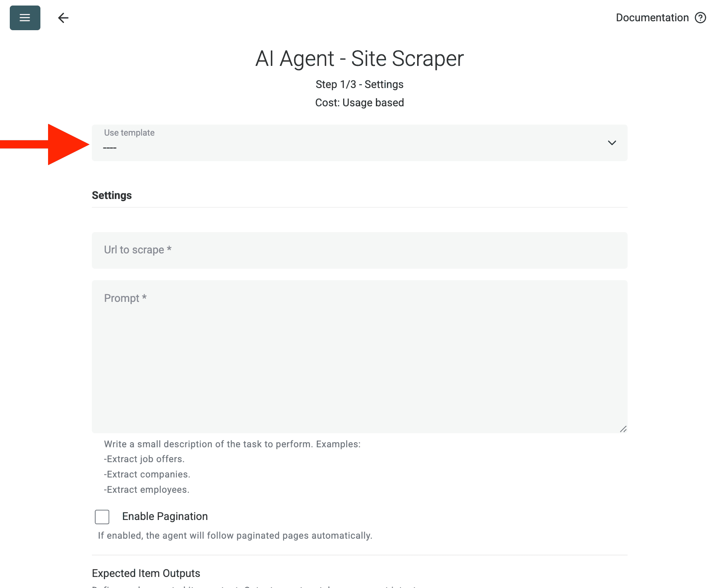
Task: Click the Enable Pagination label text
Action: click(165, 516)
